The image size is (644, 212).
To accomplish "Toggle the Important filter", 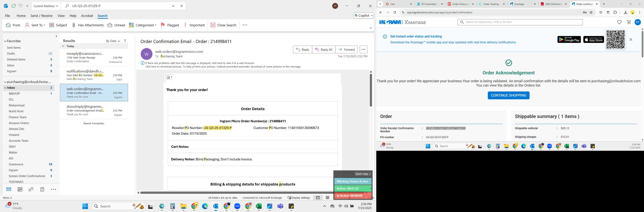I will click(x=194, y=25).
